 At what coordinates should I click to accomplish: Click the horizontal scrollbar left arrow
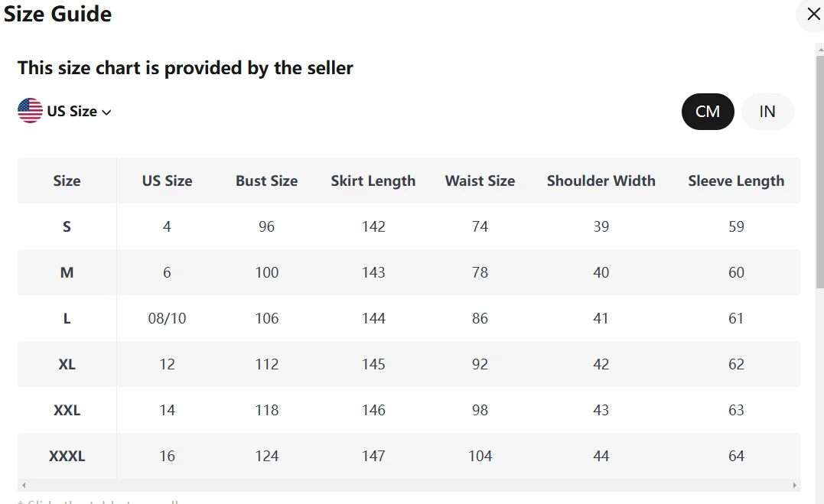(24, 485)
